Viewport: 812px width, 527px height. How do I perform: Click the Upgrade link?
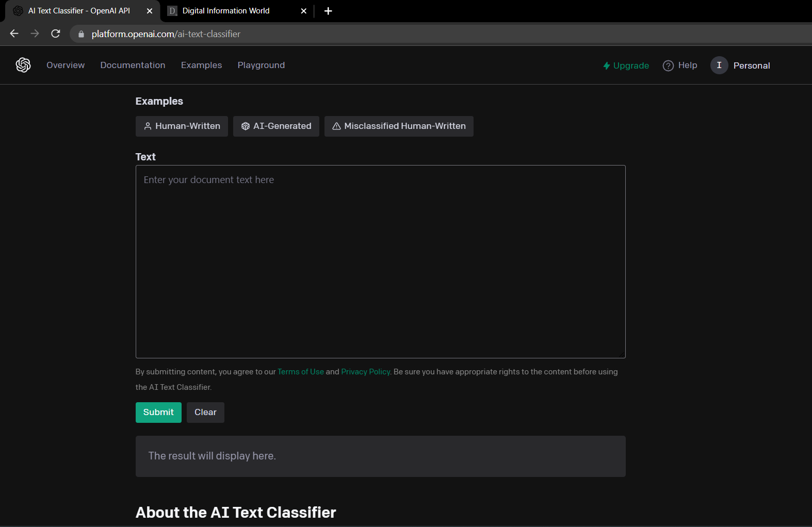point(626,65)
